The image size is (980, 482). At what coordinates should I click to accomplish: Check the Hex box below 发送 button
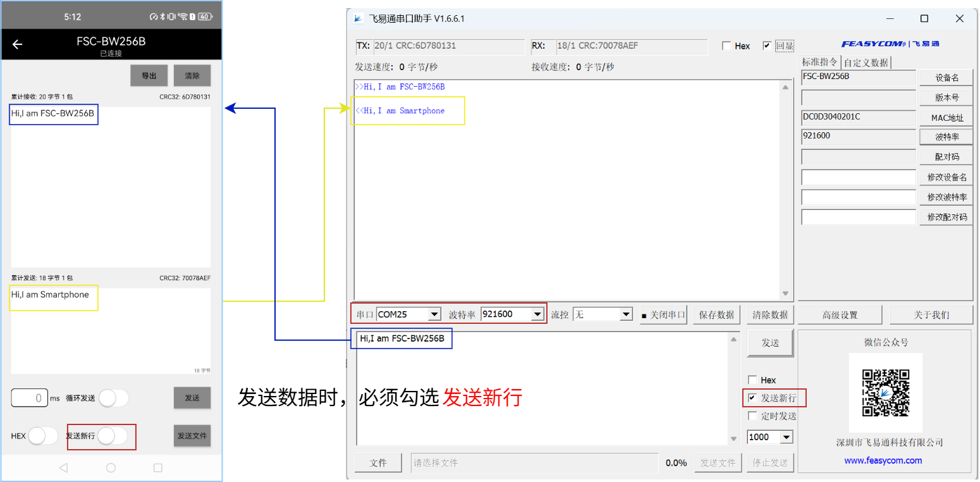tap(752, 380)
